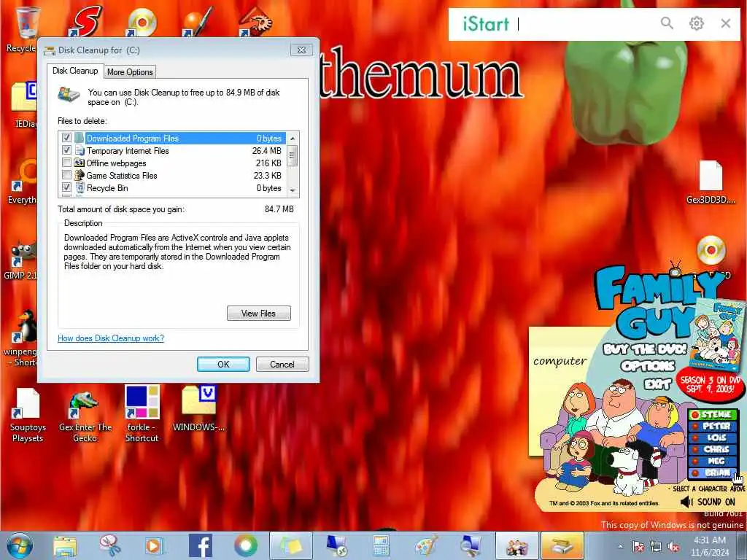Image resolution: width=747 pixels, height=560 pixels.
Task: Select Peter character button
Action: (x=713, y=426)
